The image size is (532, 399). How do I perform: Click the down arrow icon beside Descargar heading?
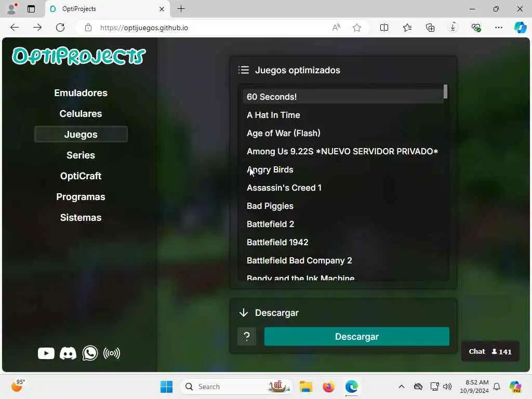point(244,312)
